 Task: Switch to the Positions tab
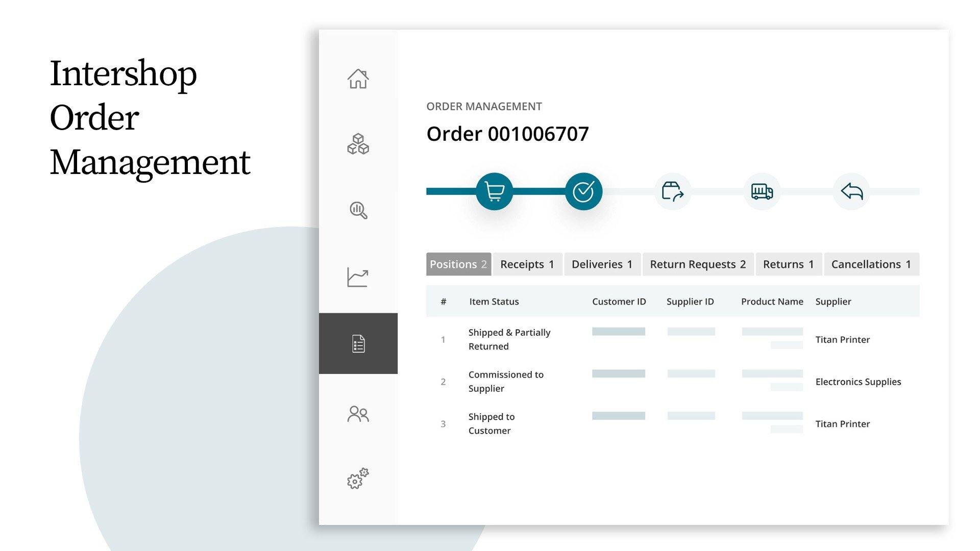[458, 264]
